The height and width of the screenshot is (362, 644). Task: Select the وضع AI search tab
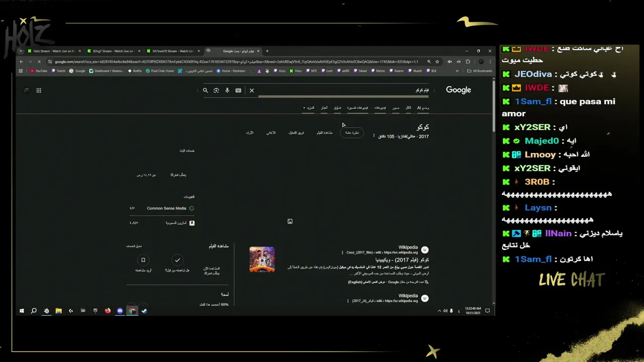[423, 108]
